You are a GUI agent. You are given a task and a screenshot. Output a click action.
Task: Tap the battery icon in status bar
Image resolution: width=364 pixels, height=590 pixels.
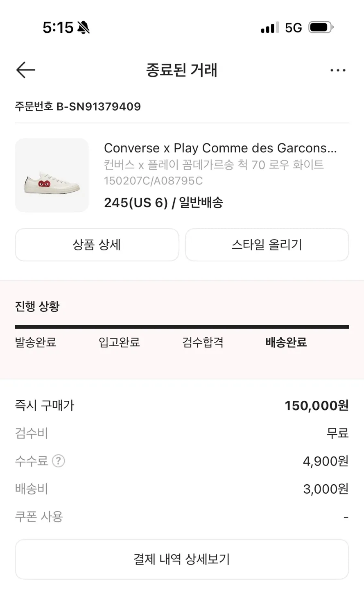(x=321, y=27)
